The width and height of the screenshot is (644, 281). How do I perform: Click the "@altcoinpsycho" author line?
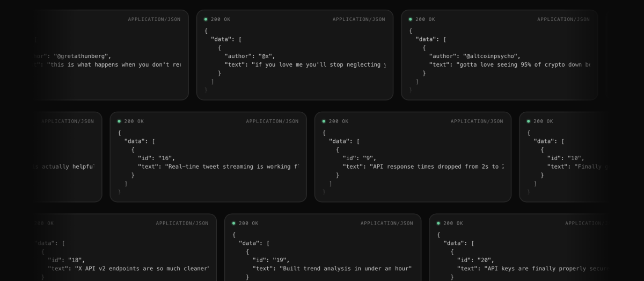[x=475, y=56]
